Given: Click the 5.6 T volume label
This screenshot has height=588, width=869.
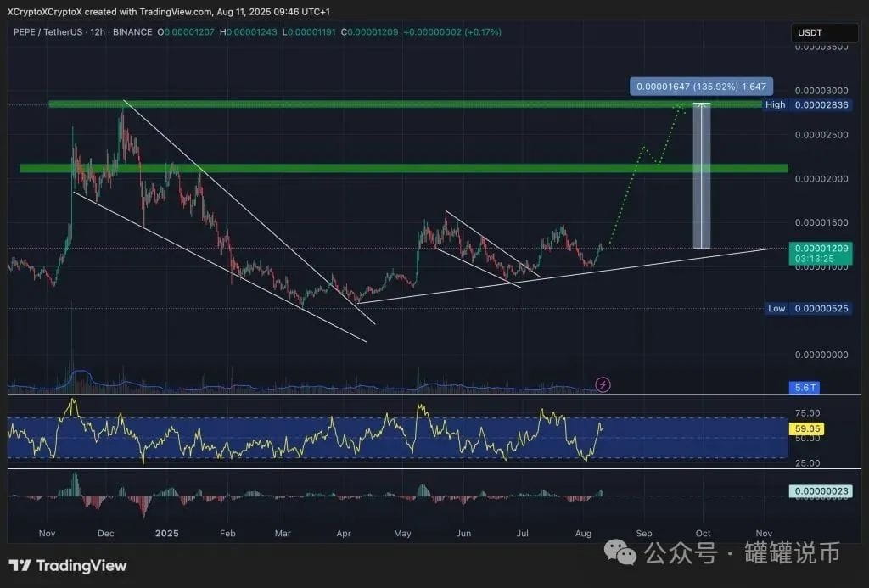Looking at the screenshot, I should 805,388.
